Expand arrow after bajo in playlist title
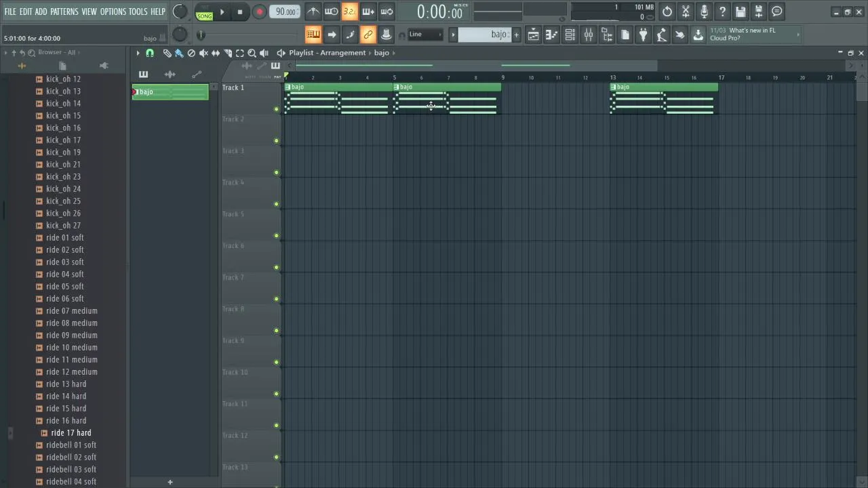Screen dimensions: 868x488 (393, 53)
